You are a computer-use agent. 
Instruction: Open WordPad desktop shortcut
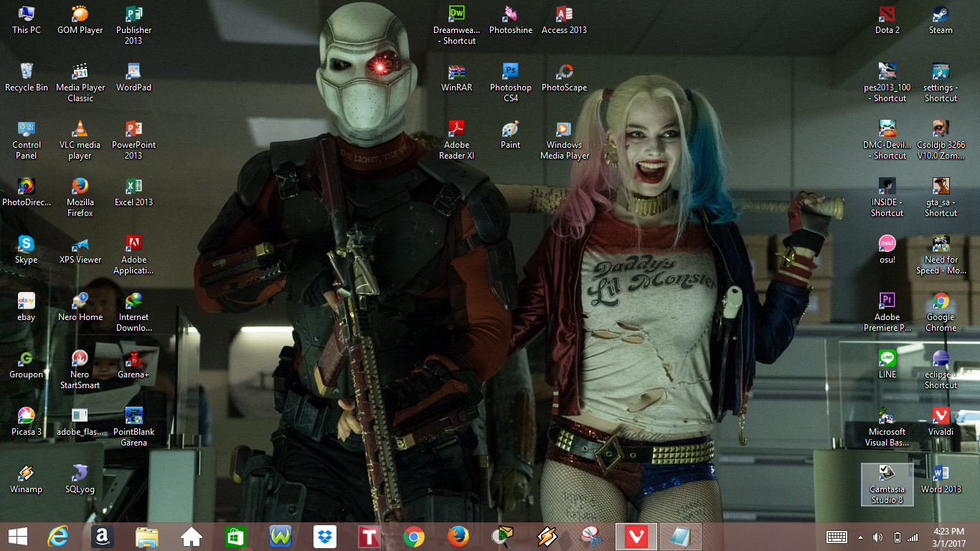click(x=134, y=77)
